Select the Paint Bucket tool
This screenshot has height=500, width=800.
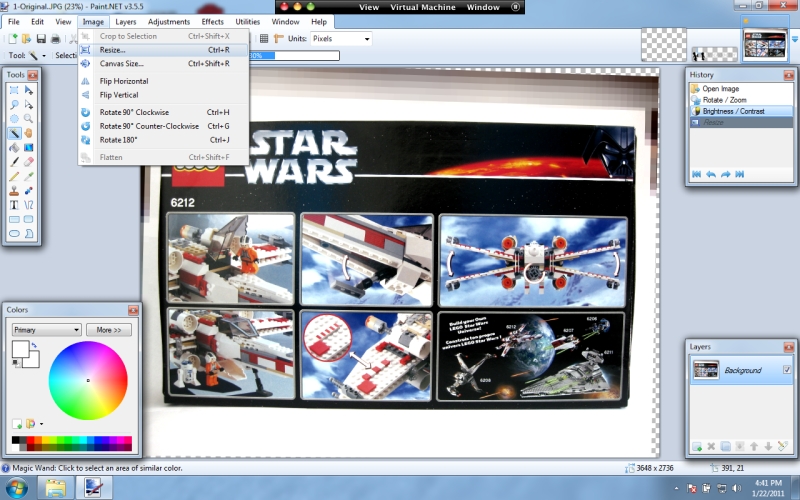coord(14,147)
